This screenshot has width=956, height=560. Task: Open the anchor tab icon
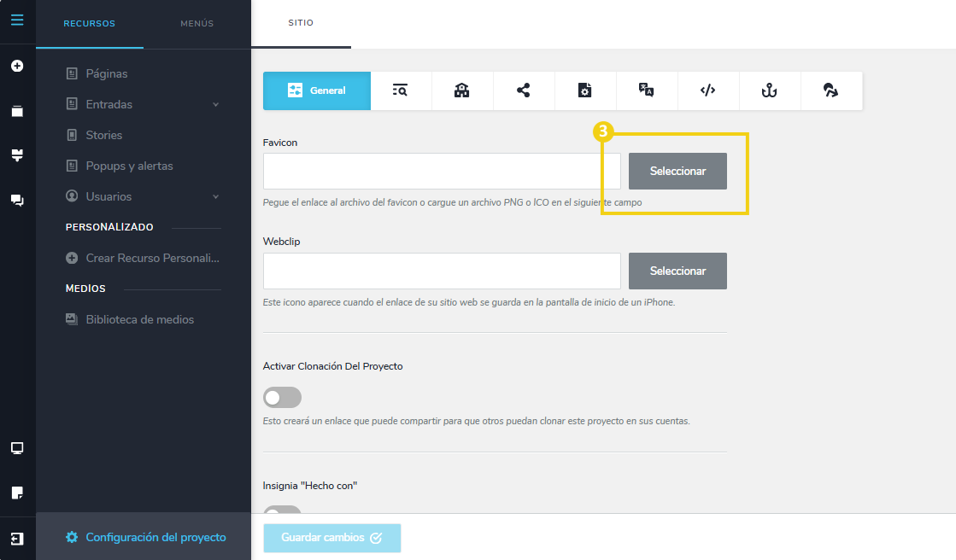[x=770, y=90]
